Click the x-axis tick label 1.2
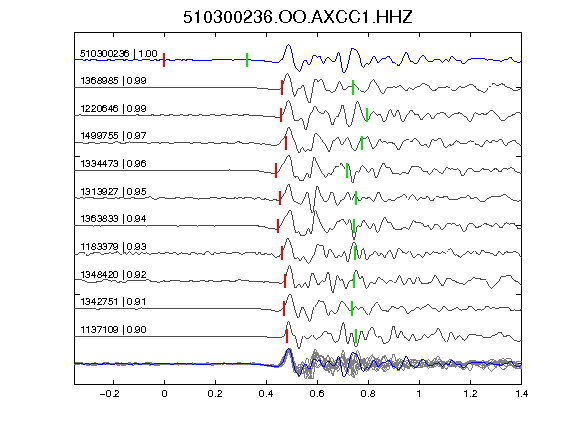This screenshot has width=576, height=432. pos(470,394)
